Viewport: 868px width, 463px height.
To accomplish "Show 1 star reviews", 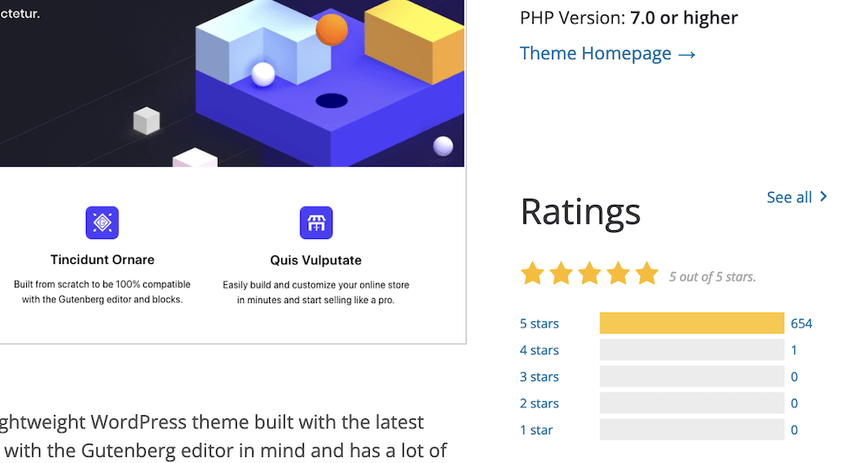I will (x=536, y=430).
